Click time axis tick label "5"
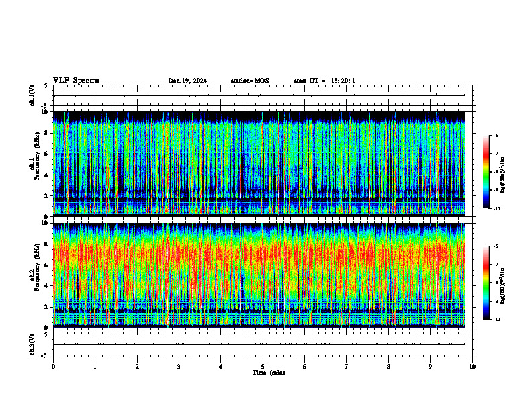The height and width of the screenshot is (411, 532). 263,367
